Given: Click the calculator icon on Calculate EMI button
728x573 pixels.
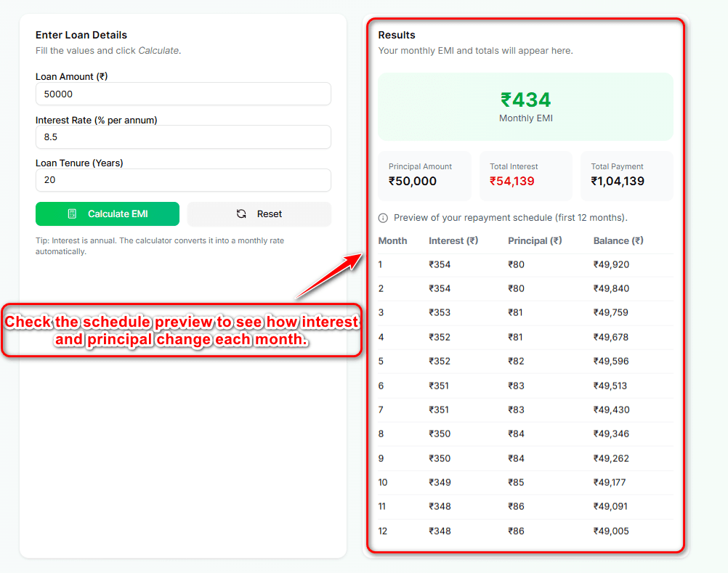Looking at the screenshot, I should (x=72, y=214).
